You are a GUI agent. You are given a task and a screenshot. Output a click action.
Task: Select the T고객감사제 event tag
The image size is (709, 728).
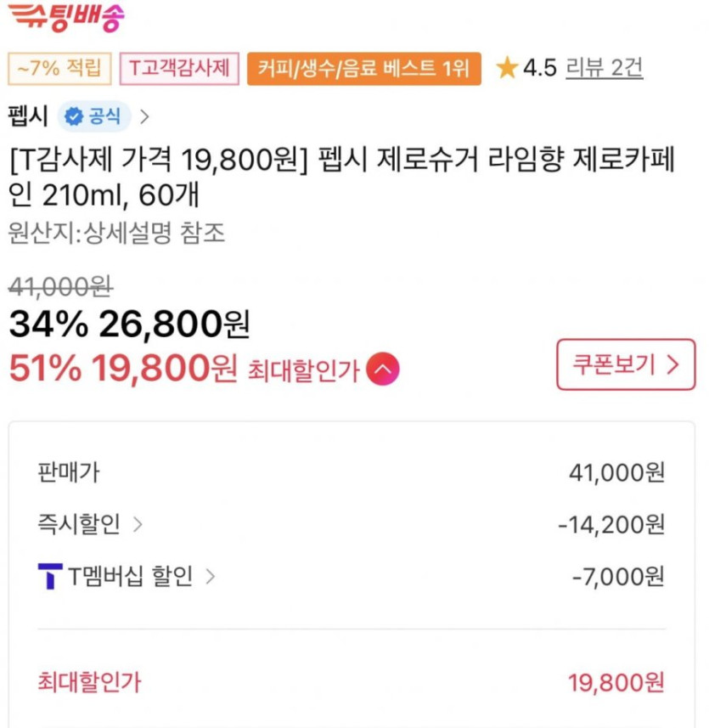(179, 69)
